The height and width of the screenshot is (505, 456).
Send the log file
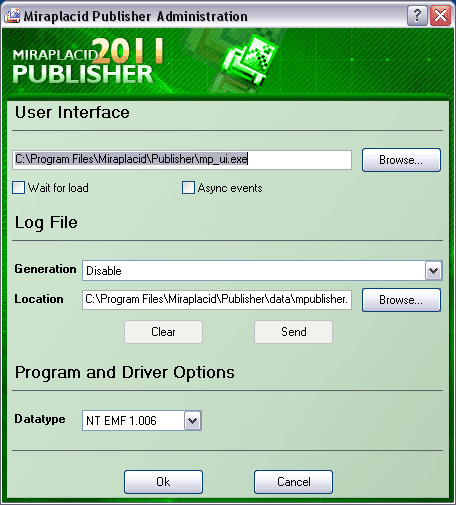293,332
